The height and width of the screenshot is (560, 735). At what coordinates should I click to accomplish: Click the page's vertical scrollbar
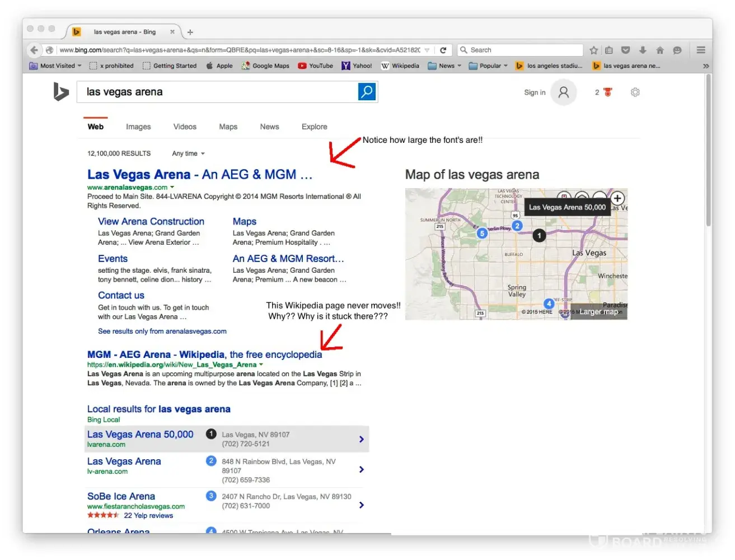(709, 150)
